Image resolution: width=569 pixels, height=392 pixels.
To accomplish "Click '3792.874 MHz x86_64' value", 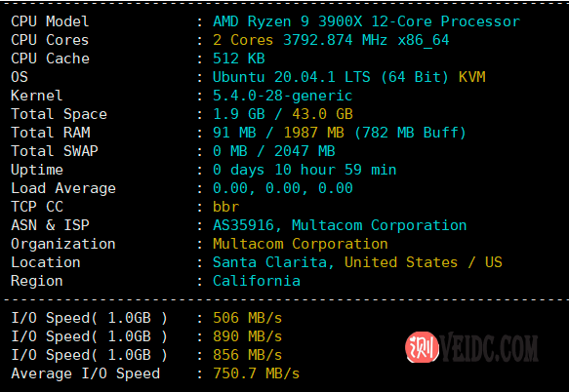I will [x=366, y=40].
